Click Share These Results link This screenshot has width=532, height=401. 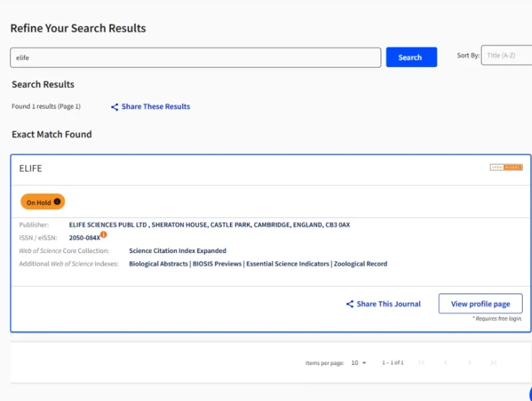156,107
